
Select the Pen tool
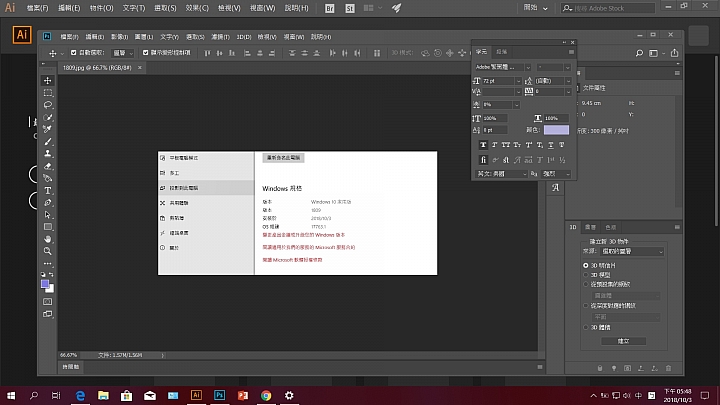pyautogui.click(x=48, y=202)
